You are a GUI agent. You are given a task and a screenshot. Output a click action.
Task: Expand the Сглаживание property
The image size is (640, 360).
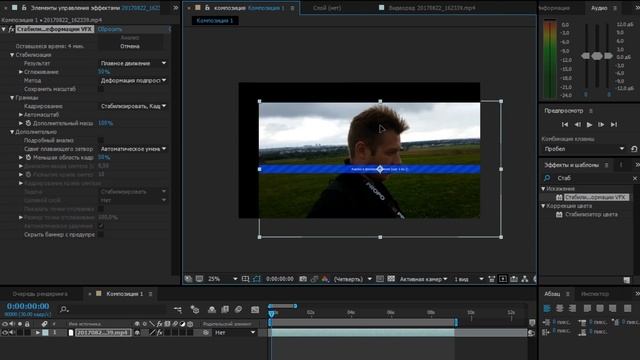pos(20,72)
